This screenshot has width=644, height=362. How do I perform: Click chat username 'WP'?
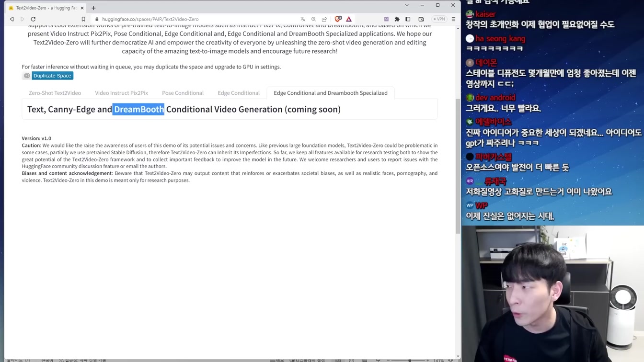pyautogui.click(x=481, y=206)
